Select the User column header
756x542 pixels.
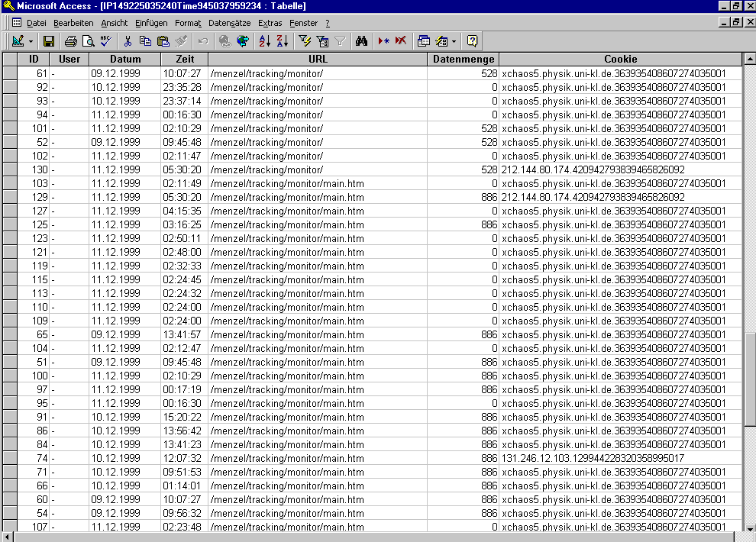pyautogui.click(x=69, y=60)
